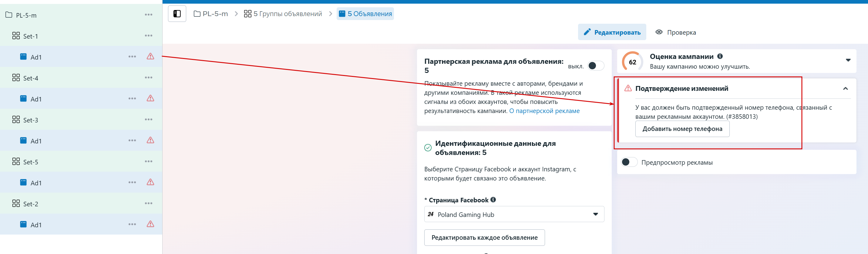
Task: Select Ad1 under Set-5 in the tree
Action: point(81,182)
